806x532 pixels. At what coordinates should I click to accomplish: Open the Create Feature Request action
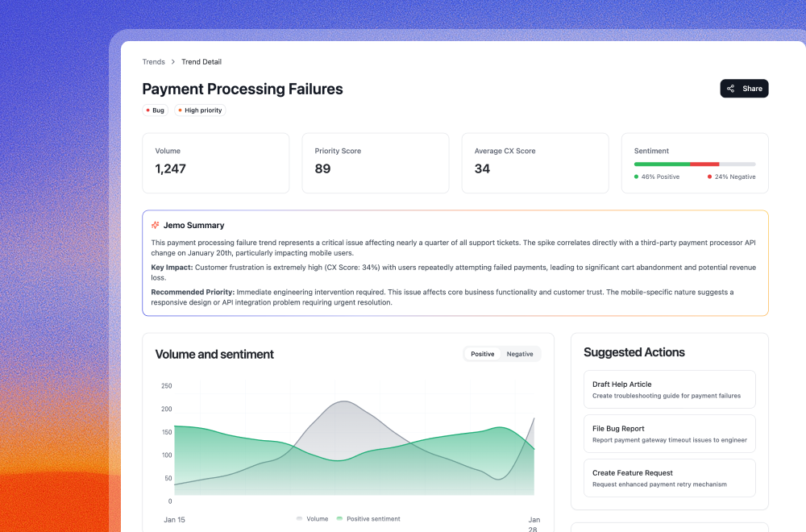669,477
